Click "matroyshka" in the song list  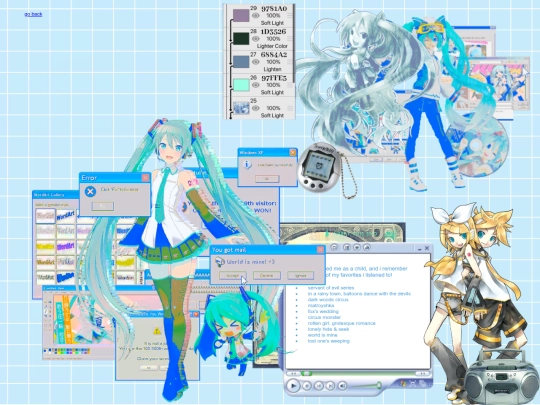click(x=321, y=305)
